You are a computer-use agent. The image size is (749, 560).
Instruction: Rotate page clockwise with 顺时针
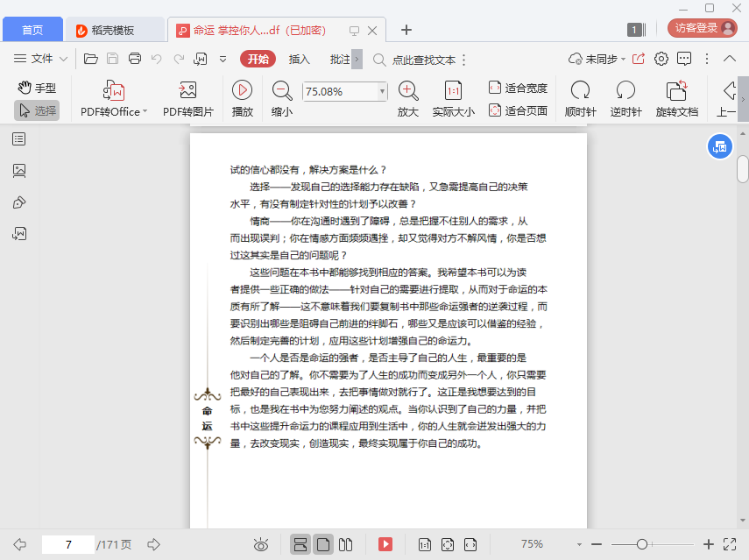(x=580, y=90)
